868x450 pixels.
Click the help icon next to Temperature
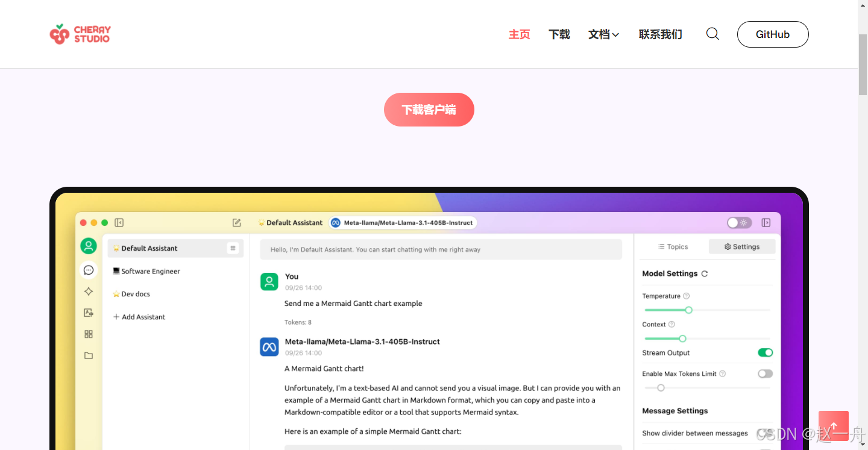(x=687, y=296)
